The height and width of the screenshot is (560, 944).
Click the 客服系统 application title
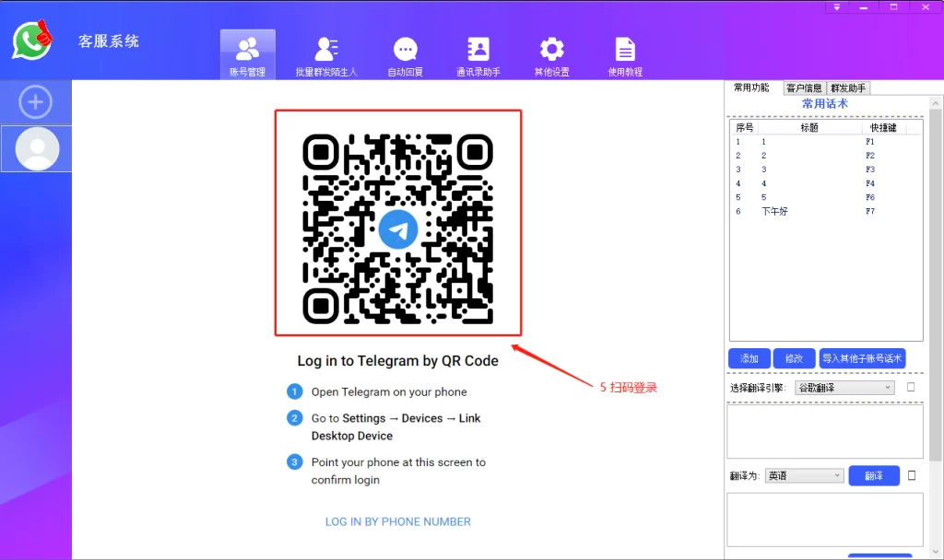pyautogui.click(x=109, y=41)
